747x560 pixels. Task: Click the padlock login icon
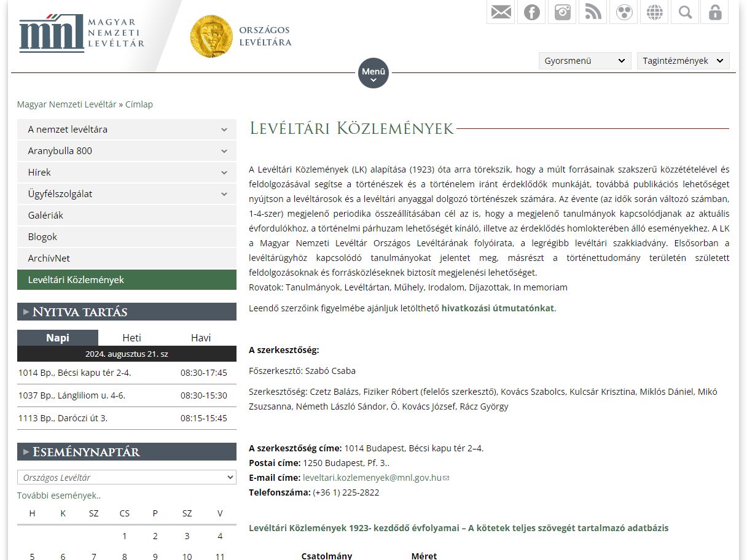click(715, 12)
